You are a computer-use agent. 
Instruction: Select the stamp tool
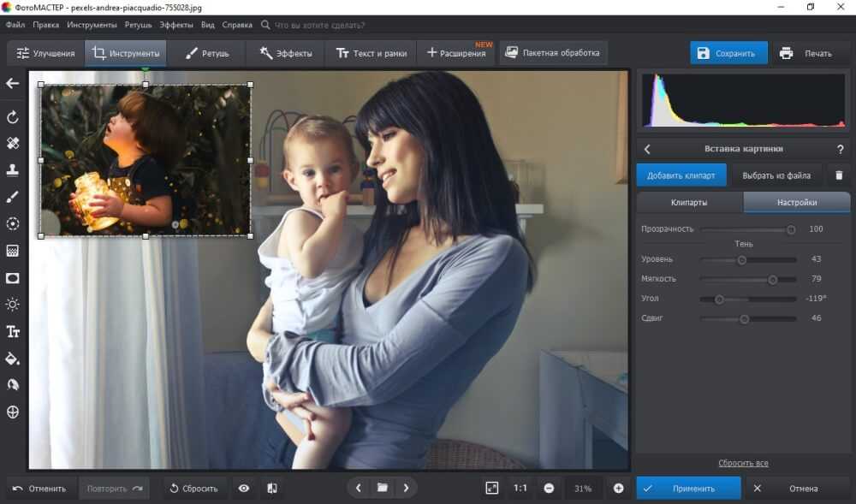pos(13,170)
